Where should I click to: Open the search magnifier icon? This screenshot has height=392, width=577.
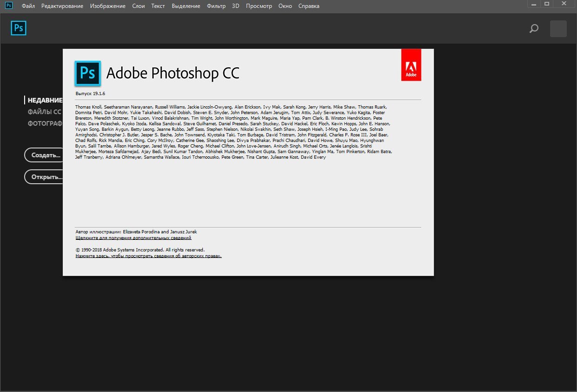[x=534, y=29]
